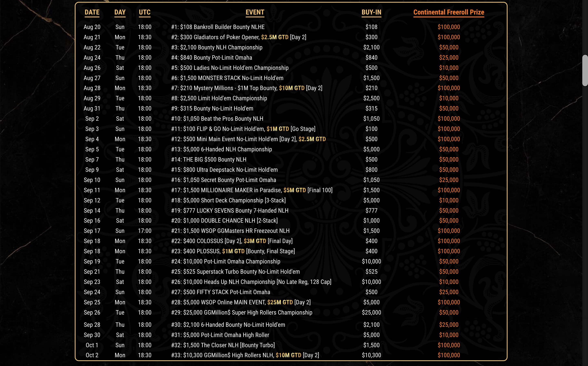The height and width of the screenshot is (366, 588).
Task: Click the DAY column header
Action: (120, 12)
